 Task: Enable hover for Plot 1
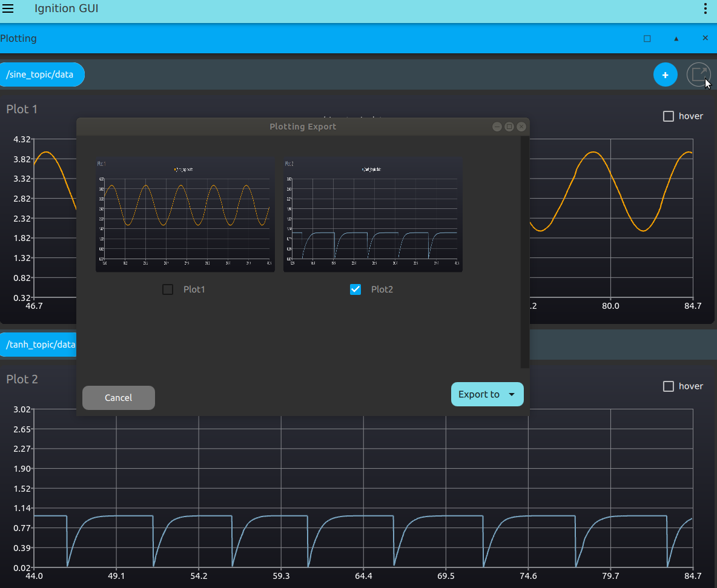point(669,116)
